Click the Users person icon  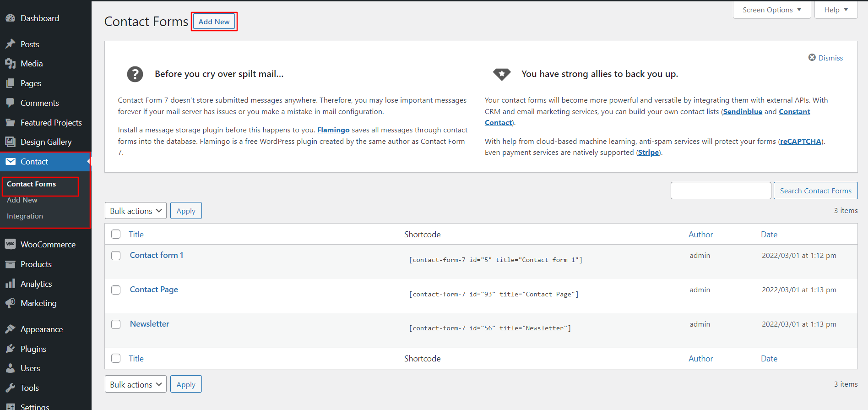[x=10, y=368]
